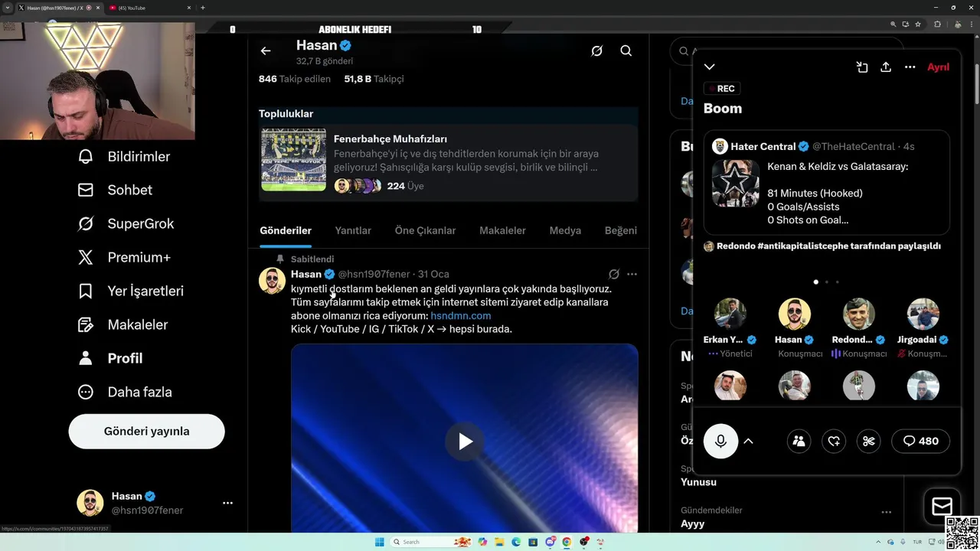The width and height of the screenshot is (980, 551).
Task: Switch to Yanıtlar tab
Action: [353, 230]
